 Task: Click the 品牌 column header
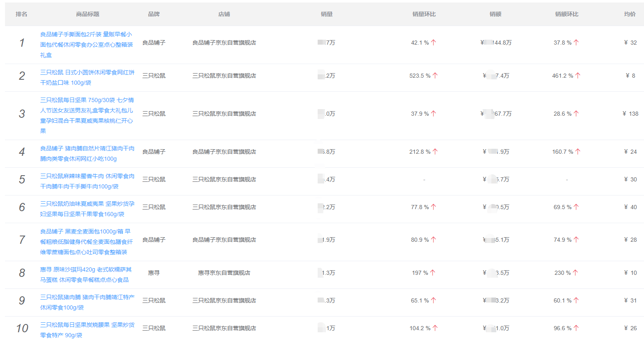[154, 14]
